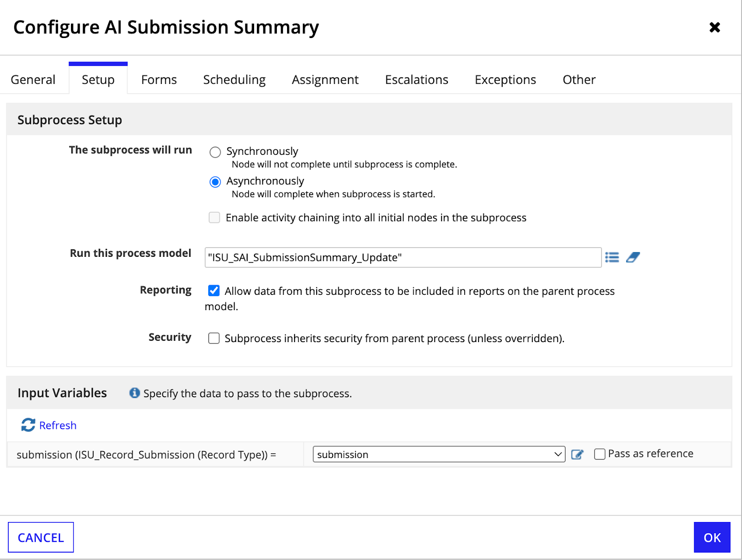This screenshot has width=742, height=560.
Task: Click 'Node will complete when subprocess is started' text
Action: (333, 194)
